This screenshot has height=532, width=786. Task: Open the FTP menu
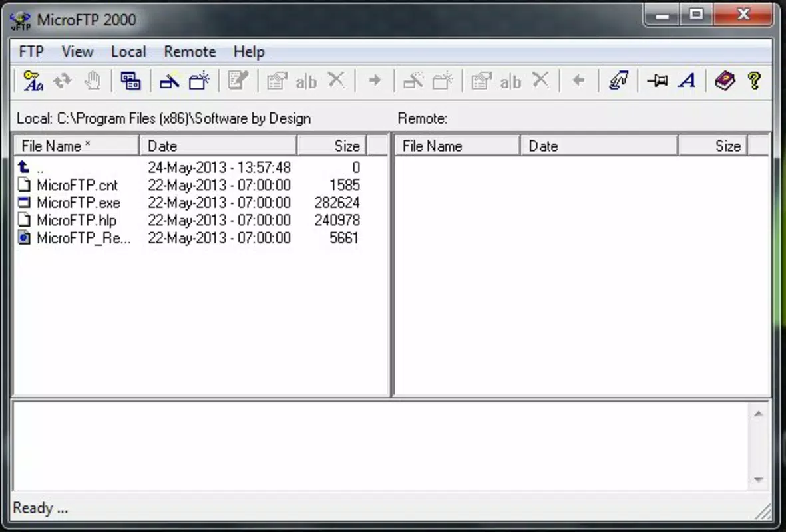point(31,51)
